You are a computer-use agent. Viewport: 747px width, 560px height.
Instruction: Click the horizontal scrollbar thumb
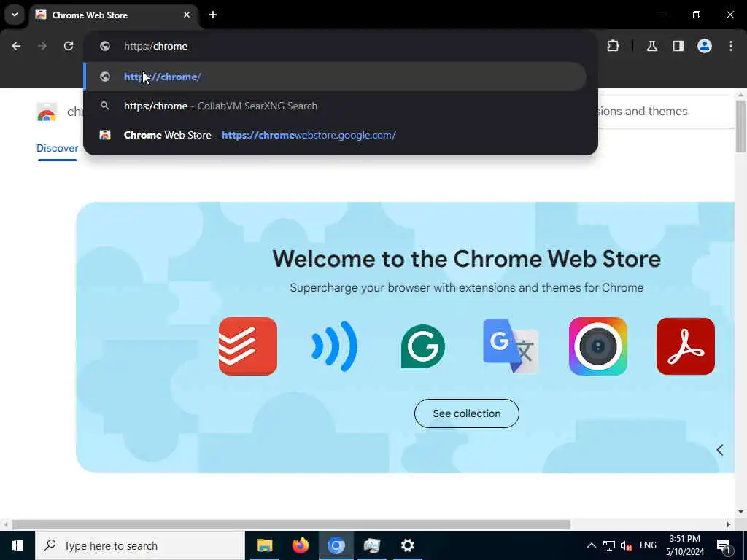291,524
